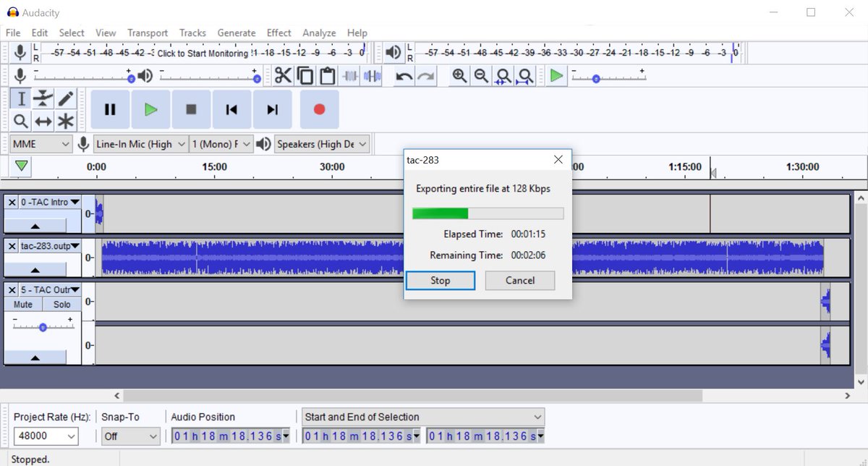
Task: Open the Snap-To Off dropdown
Action: [x=130, y=436]
